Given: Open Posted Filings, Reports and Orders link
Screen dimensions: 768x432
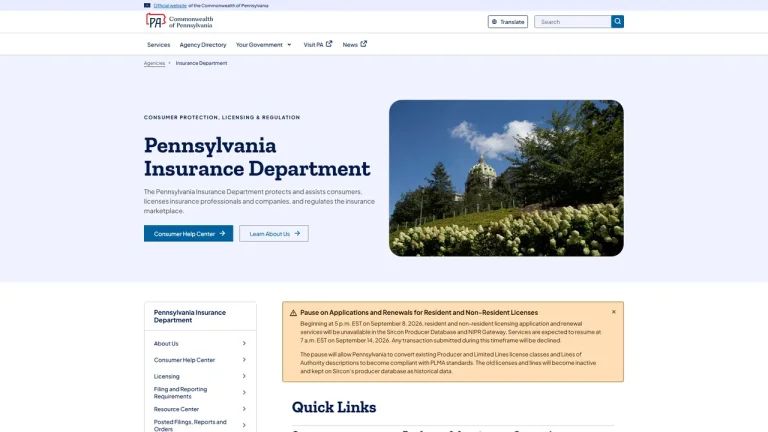Looking at the screenshot, I should (x=190, y=425).
